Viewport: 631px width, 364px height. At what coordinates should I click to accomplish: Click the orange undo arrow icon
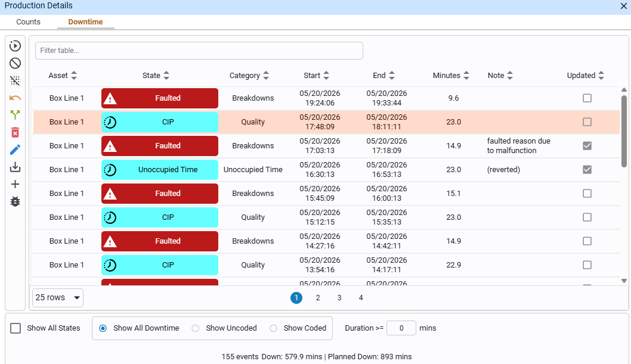point(15,98)
